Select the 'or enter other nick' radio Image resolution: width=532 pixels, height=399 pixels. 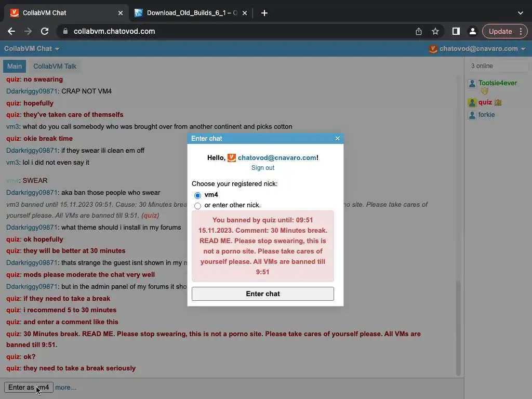pos(197,206)
